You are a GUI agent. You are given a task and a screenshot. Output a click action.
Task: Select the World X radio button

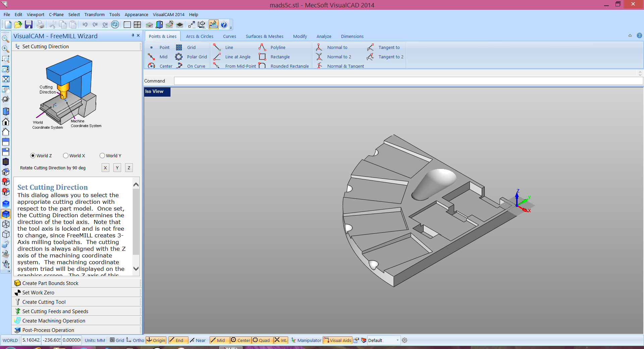pyautogui.click(x=66, y=156)
